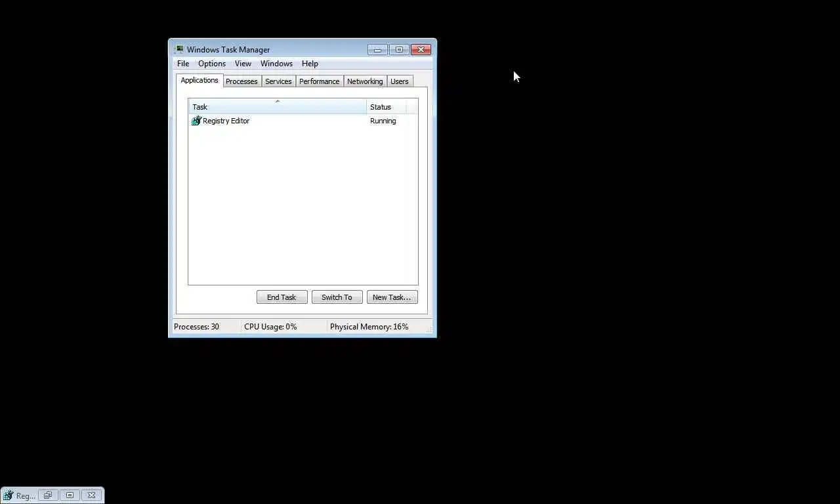Click the Running status cell
The height and width of the screenshot is (504, 840).
coord(383,121)
